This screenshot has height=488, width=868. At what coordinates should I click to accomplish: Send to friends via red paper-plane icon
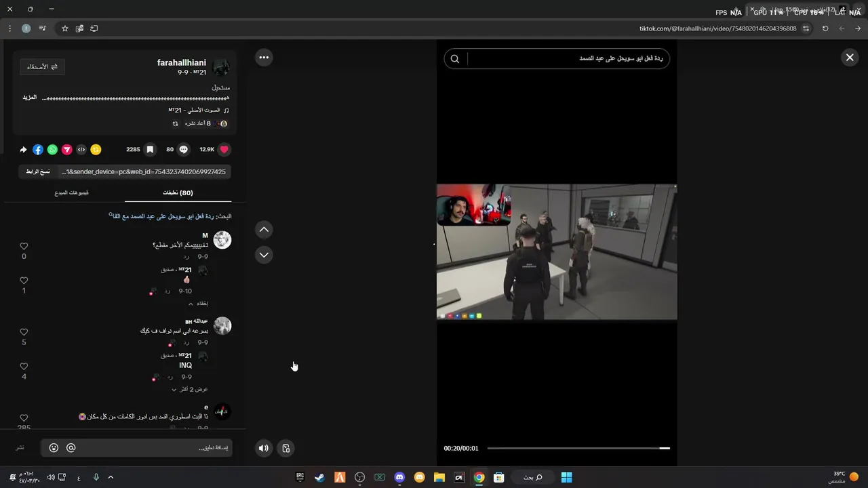pos(67,149)
